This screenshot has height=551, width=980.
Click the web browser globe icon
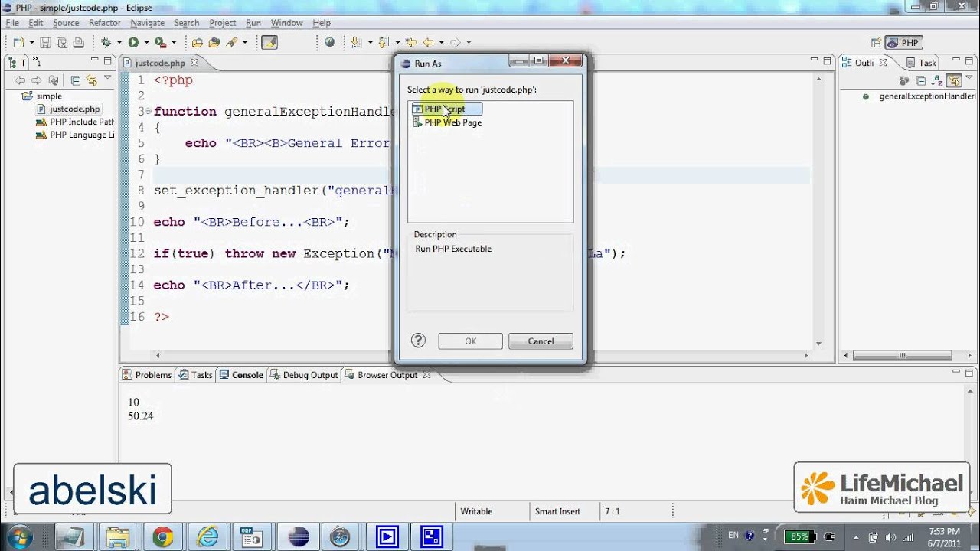[329, 43]
